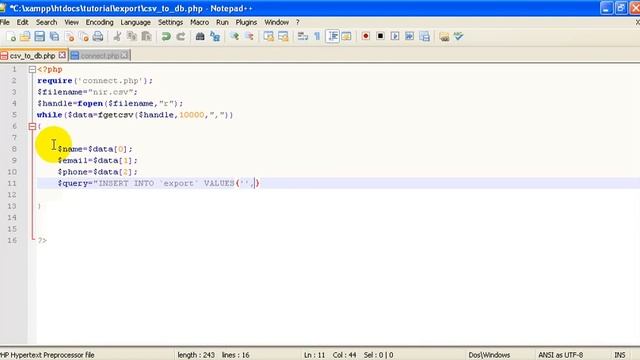Click the $filename="nir.csv" line
The width and height of the screenshot is (640, 360).
pyautogui.click(x=87, y=92)
